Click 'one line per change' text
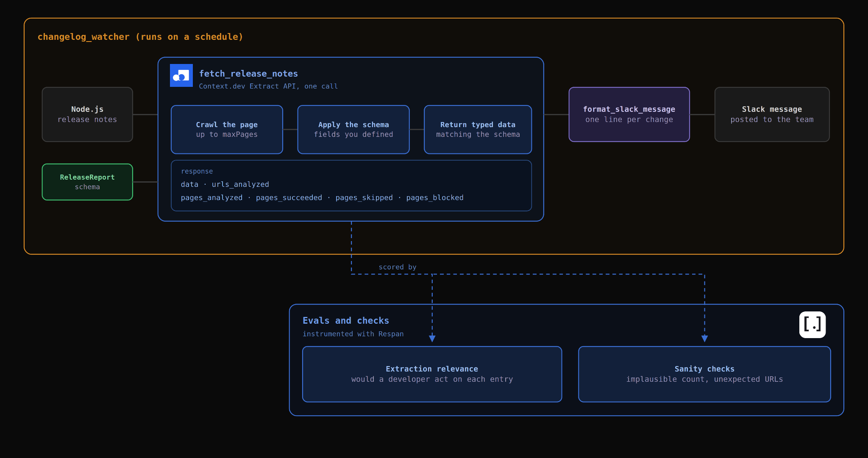The height and width of the screenshot is (458, 868). (x=629, y=119)
